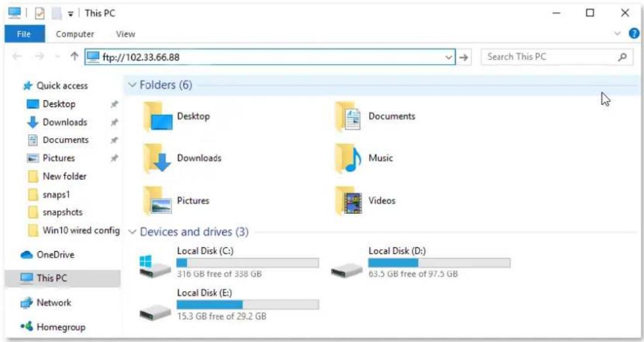Click '316 GB free of 338 GB' text
This screenshot has height=342, width=644.
pyautogui.click(x=219, y=274)
